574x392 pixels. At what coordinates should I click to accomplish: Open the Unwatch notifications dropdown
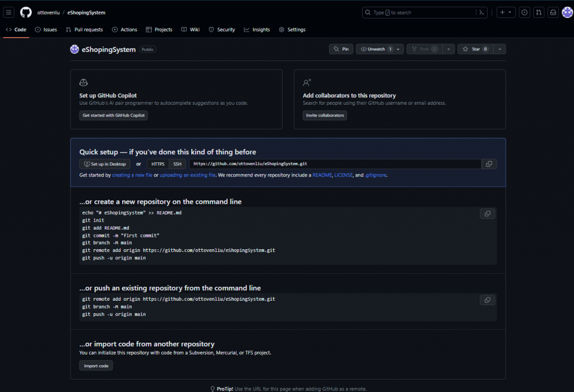tap(379, 49)
